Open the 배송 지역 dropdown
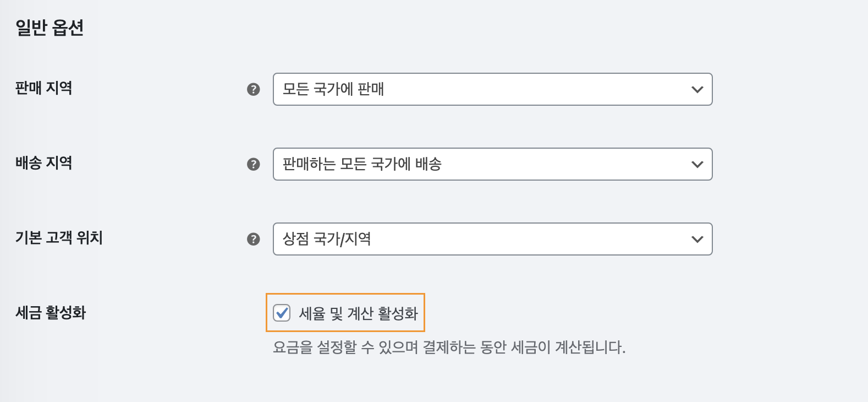 tap(493, 164)
